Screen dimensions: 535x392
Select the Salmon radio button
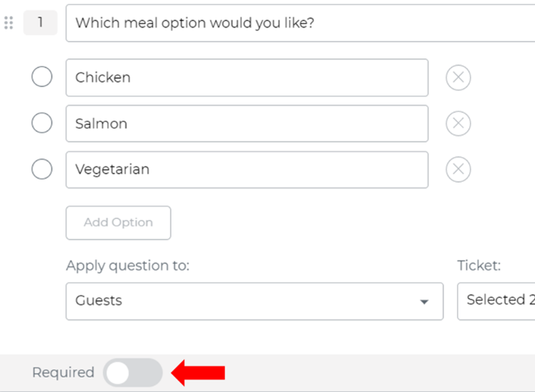pos(42,124)
